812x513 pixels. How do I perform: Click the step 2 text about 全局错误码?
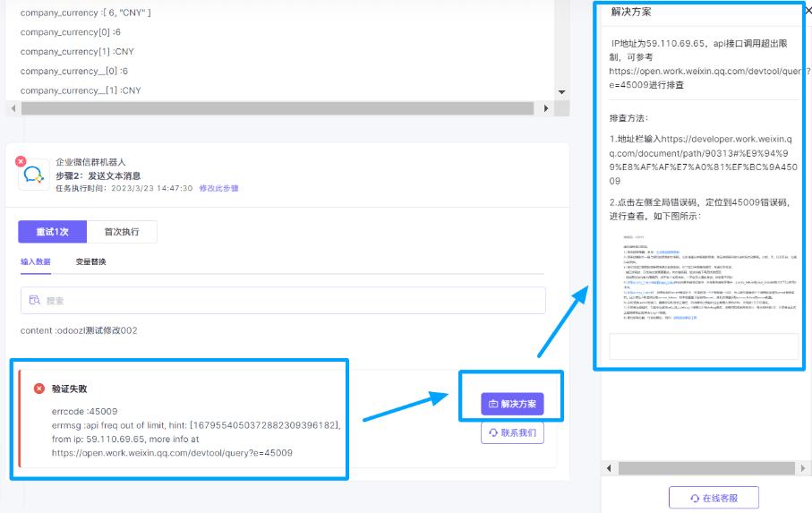(699, 209)
